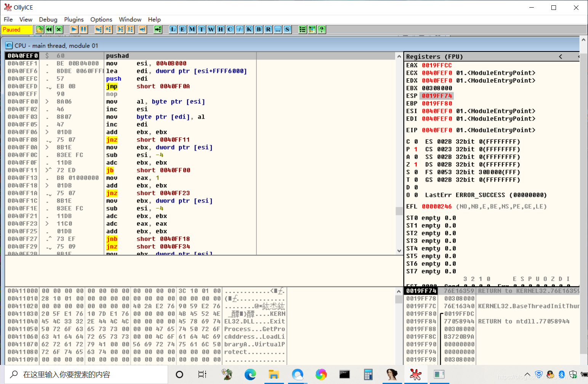Screen dimensions: 588x384
Task: Toggle the P flag value
Action: (x=416, y=149)
